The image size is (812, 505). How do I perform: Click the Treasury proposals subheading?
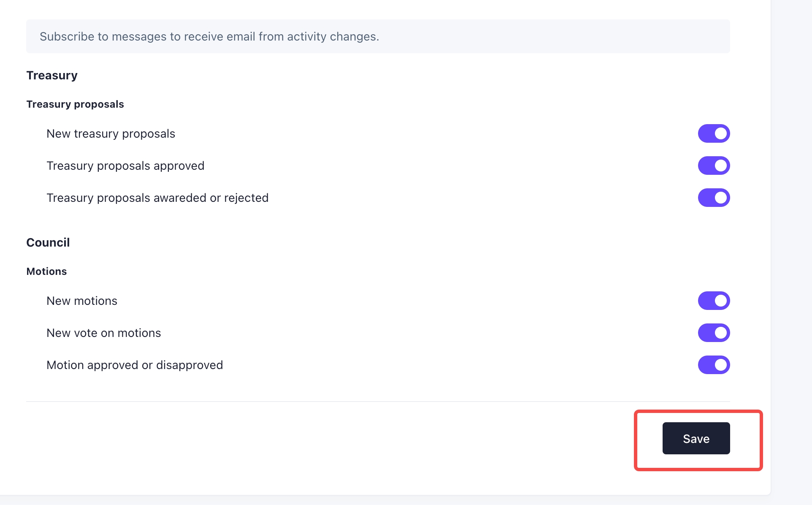pyautogui.click(x=75, y=104)
